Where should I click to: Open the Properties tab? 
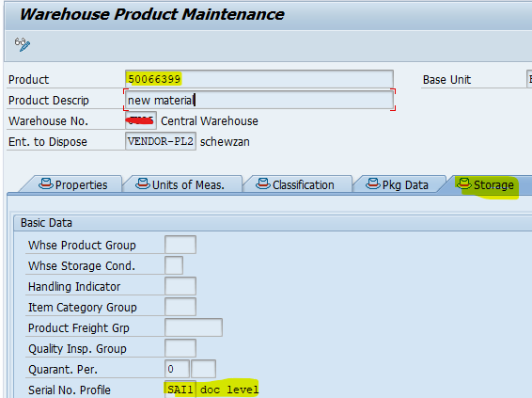(x=73, y=184)
